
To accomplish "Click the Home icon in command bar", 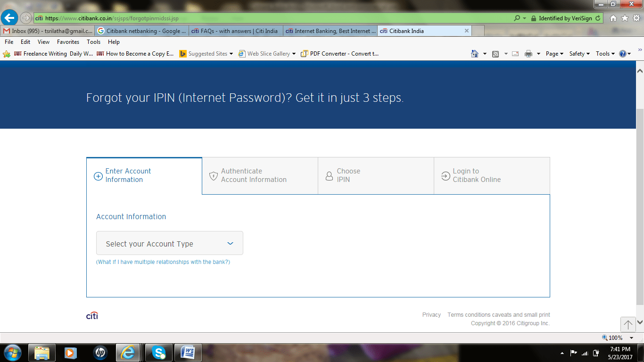I will [475, 54].
